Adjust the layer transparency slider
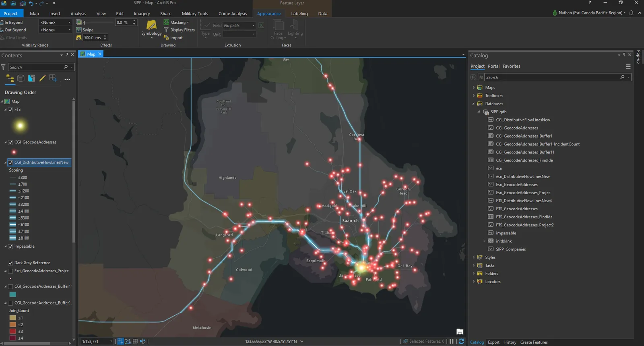Screen dimensions: 644x346 click(x=98, y=23)
